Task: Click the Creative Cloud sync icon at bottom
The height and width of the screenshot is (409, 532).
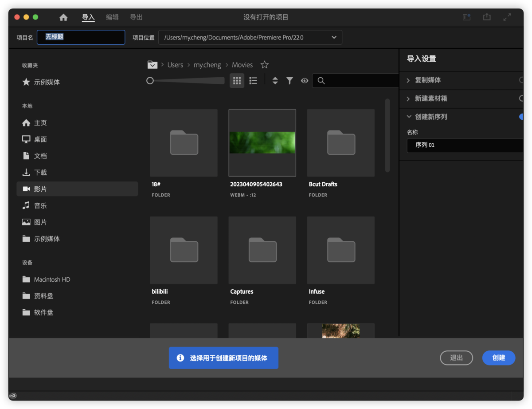Action: tap(13, 395)
